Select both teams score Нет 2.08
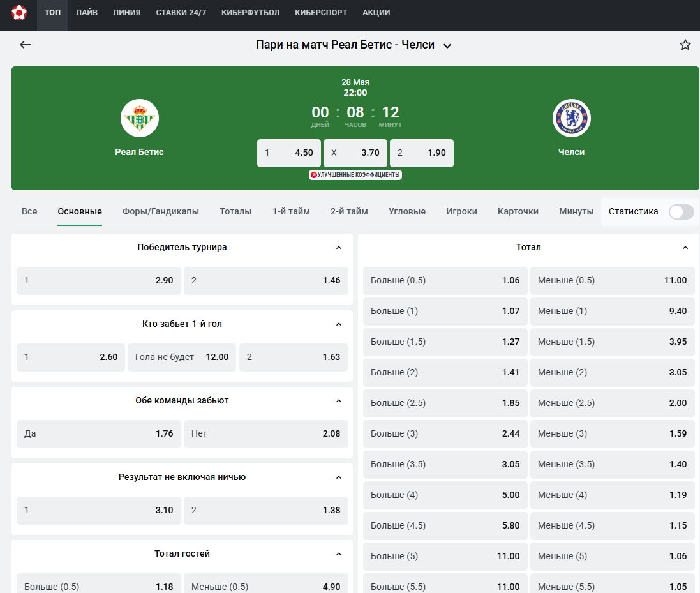The width and height of the screenshot is (700, 593). click(266, 434)
